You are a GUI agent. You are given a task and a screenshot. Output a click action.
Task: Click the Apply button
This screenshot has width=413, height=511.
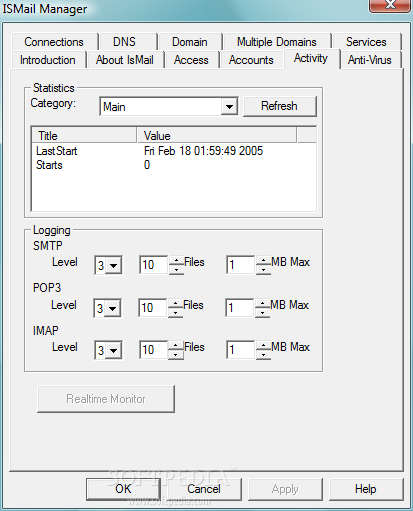285,489
